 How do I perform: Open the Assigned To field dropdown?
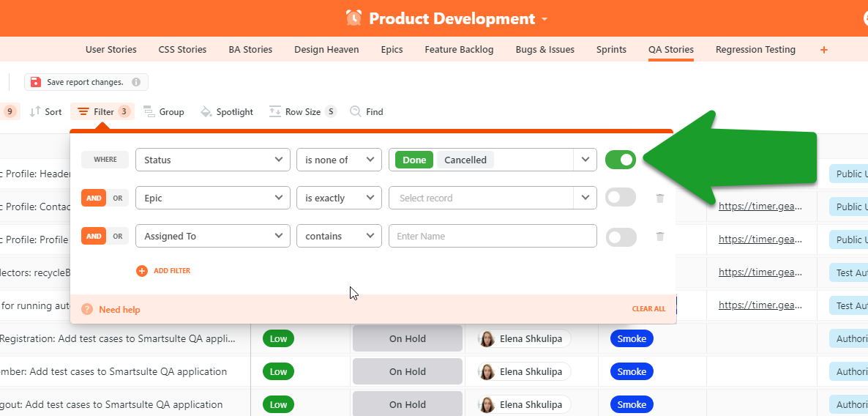212,236
